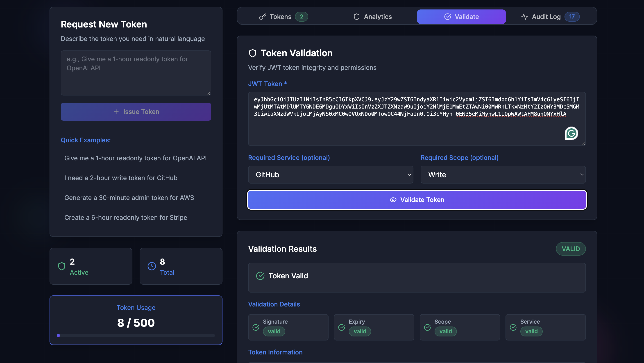Image resolution: width=644 pixels, height=363 pixels.
Task: Click the check icon on the Signature card
Action: 256,327
